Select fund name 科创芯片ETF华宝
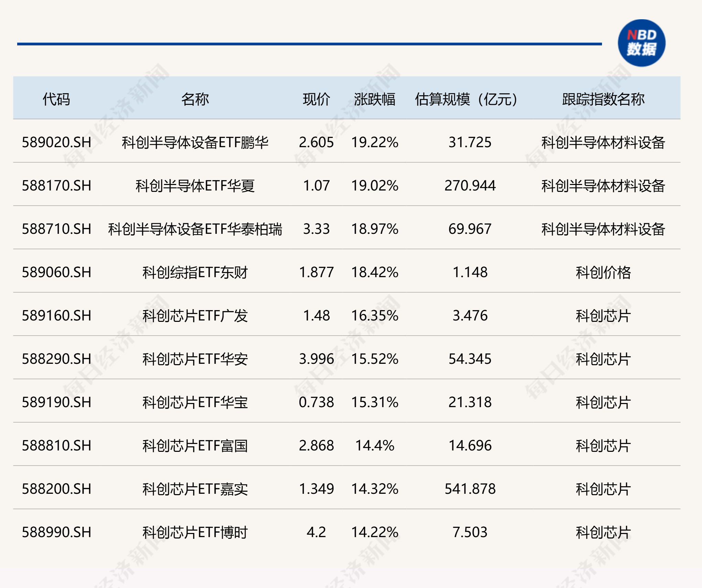The width and height of the screenshot is (702, 588). (195, 402)
